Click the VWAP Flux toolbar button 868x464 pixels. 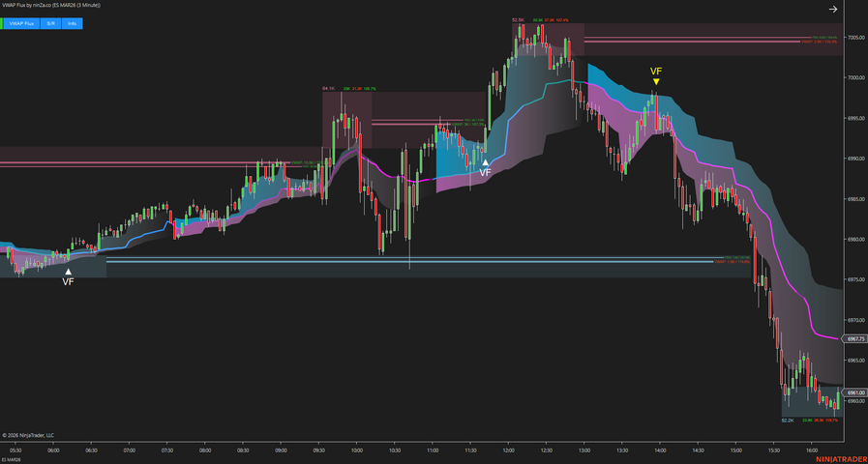(22, 23)
